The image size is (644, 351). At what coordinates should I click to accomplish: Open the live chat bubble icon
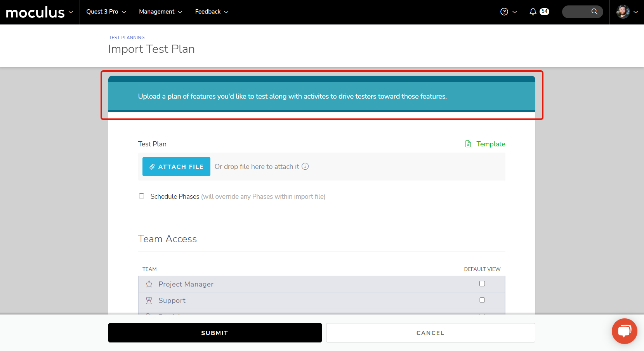(624, 331)
